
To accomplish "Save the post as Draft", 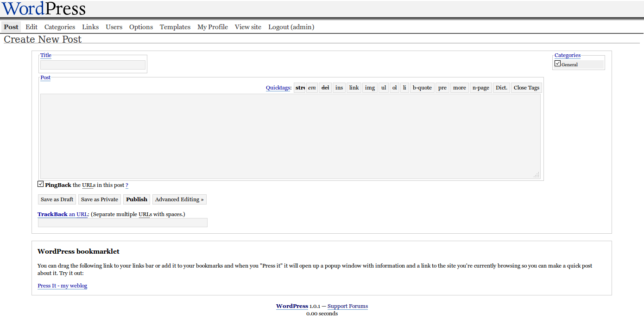I will pyautogui.click(x=57, y=199).
